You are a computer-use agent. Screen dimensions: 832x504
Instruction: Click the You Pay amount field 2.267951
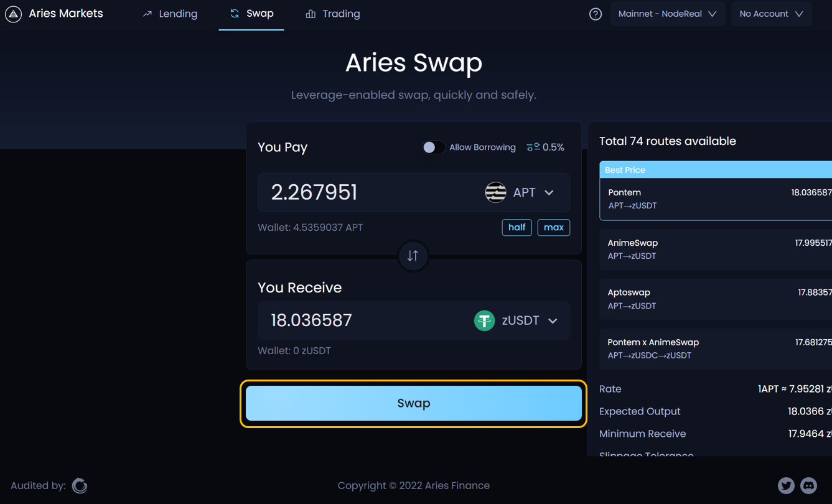pos(314,192)
